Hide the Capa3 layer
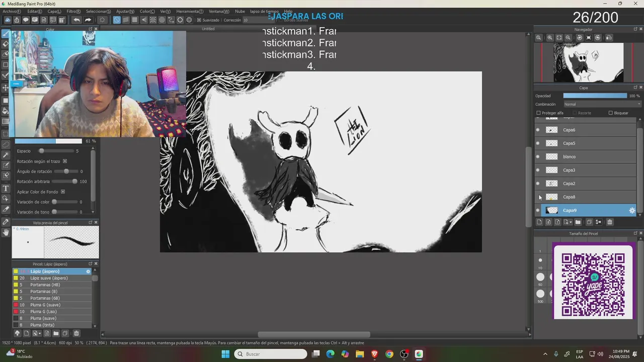Viewport: 644px width, 362px height. [538, 170]
